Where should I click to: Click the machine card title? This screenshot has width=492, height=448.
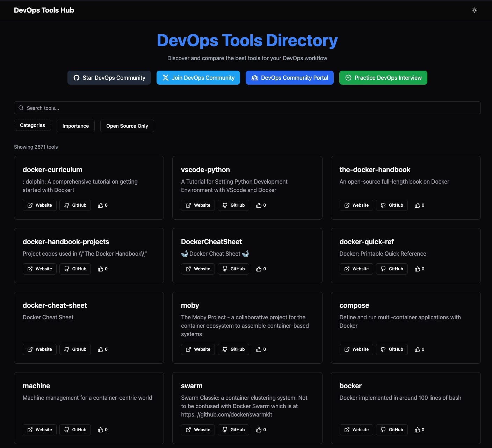[36, 386]
